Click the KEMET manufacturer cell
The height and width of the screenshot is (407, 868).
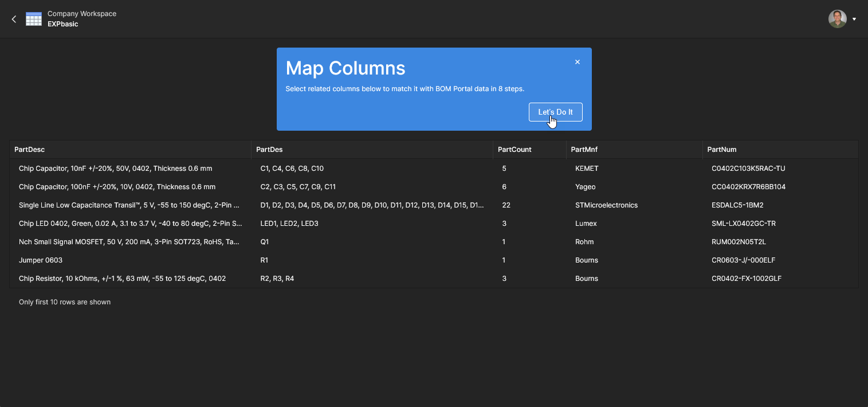587,169
